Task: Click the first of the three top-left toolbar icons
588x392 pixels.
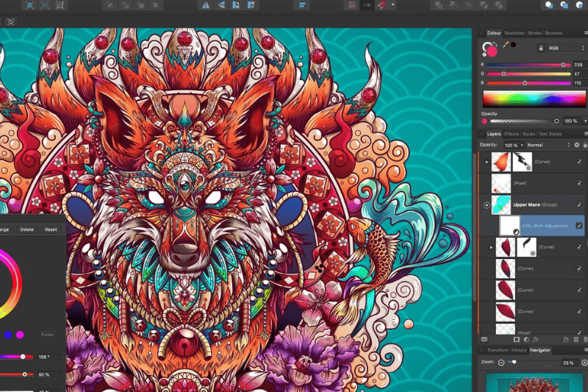Action: (x=29, y=5)
